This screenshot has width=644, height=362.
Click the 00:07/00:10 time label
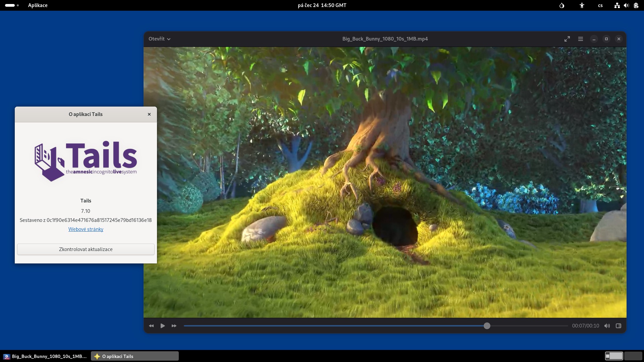click(x=586, y=326)
